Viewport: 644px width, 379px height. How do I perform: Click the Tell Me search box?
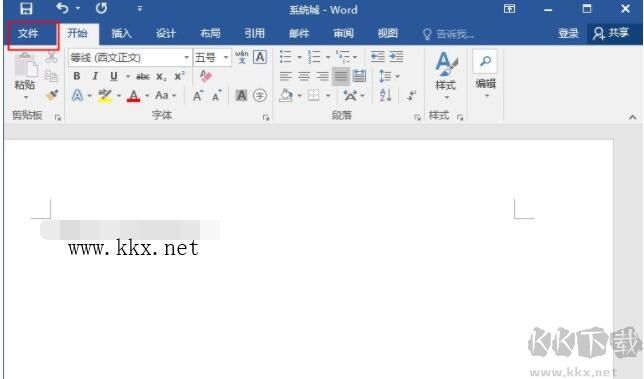click(x=448, y=34)
